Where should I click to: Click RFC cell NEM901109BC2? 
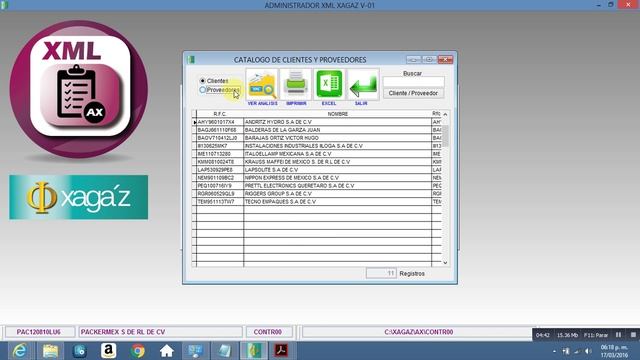220,178
